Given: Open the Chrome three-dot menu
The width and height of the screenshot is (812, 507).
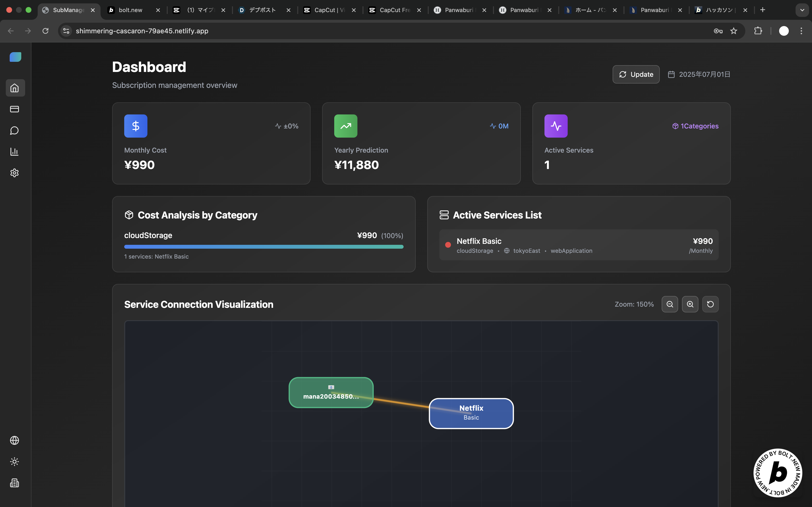Looking at the screenshot, I should pyautogui.click(x=801, y=31).
